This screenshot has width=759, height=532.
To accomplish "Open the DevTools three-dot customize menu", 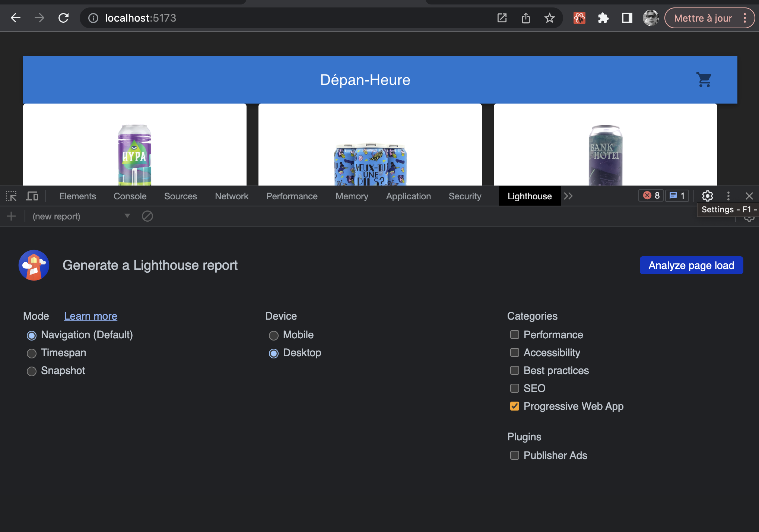I will pos(728,196).
